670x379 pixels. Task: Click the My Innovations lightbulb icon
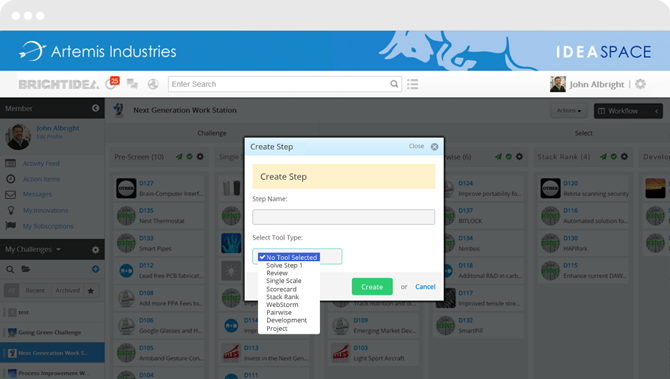[11, 210]
